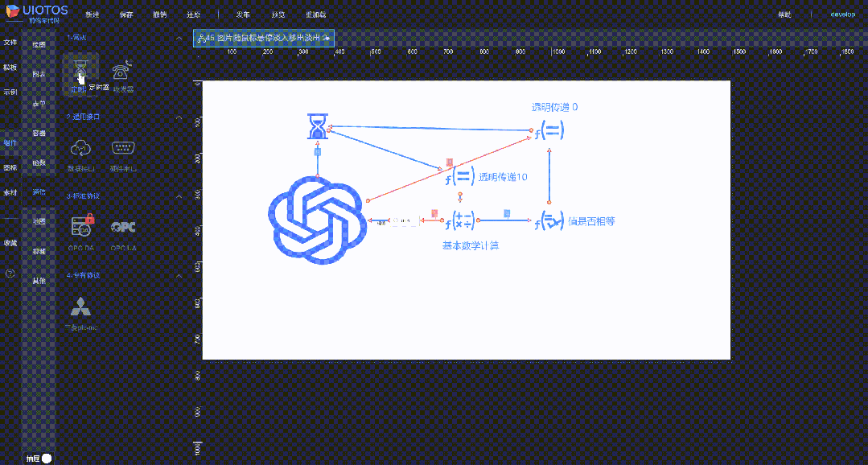Select the 值是否相等 function node
868x465 pixels.
click(x=549, y=221)
